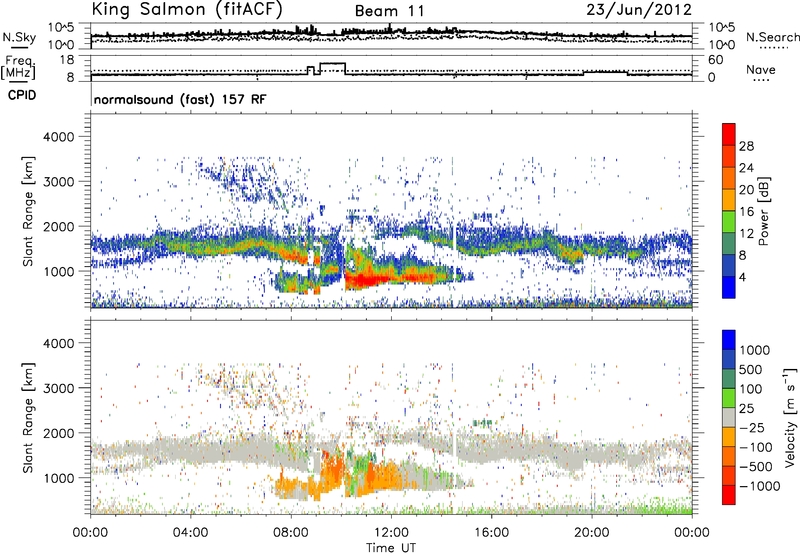Click the '28' value on the power scale

click(x=746, y=146)
